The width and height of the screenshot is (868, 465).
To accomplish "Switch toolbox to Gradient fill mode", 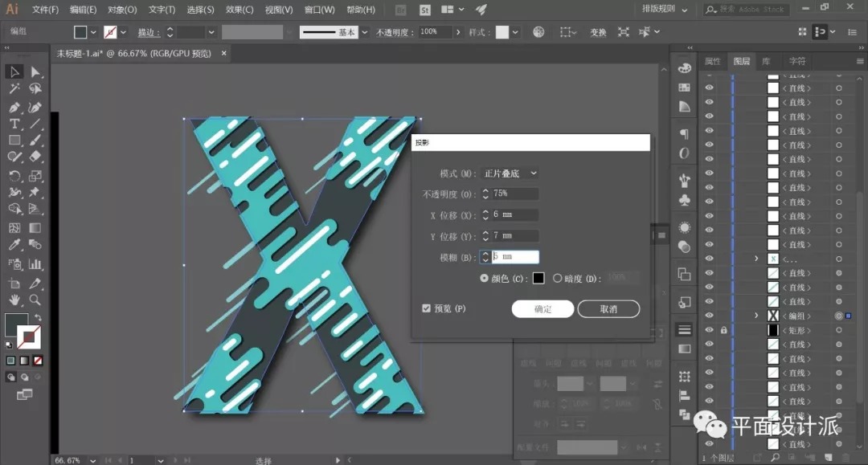I will pyautogui.click(x=24, y=361).
